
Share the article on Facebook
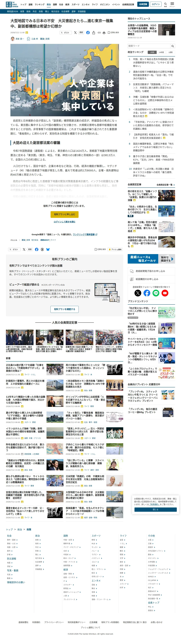click(88, 32)
